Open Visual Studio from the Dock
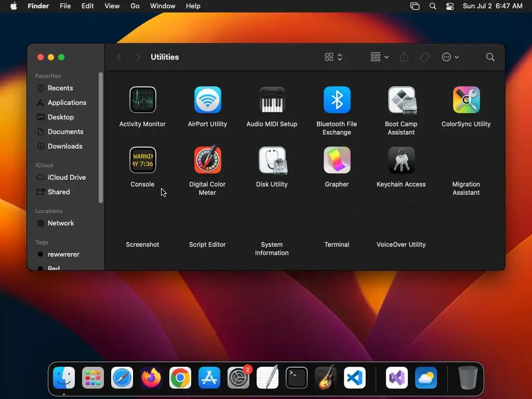 (397, 378)
